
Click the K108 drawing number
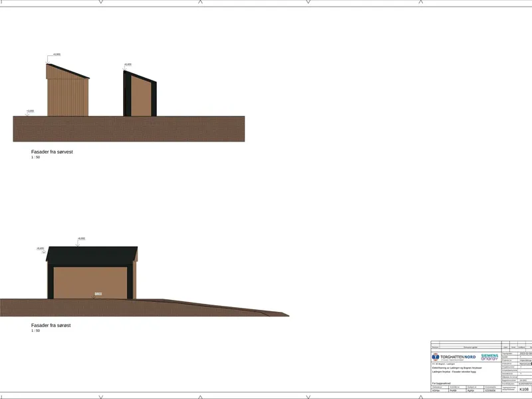(524, 389)
